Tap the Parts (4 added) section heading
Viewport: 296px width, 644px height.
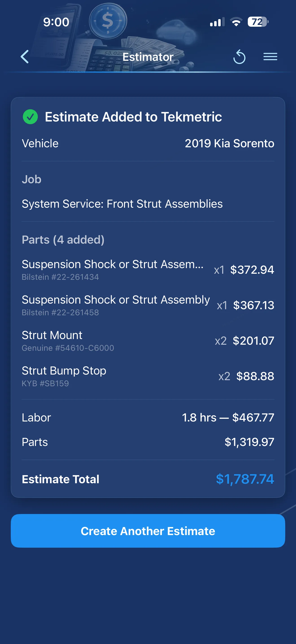click(63, 239)
